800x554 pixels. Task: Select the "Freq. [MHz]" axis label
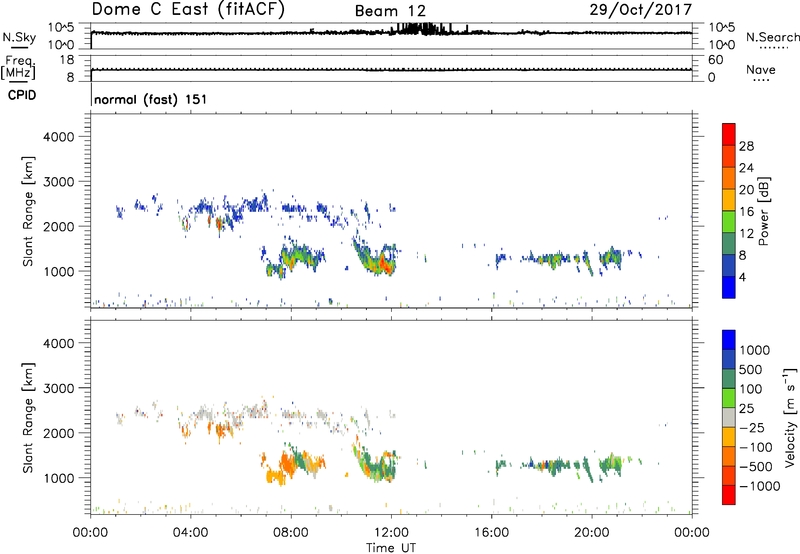pyautogui.click(x=18, y=68)
